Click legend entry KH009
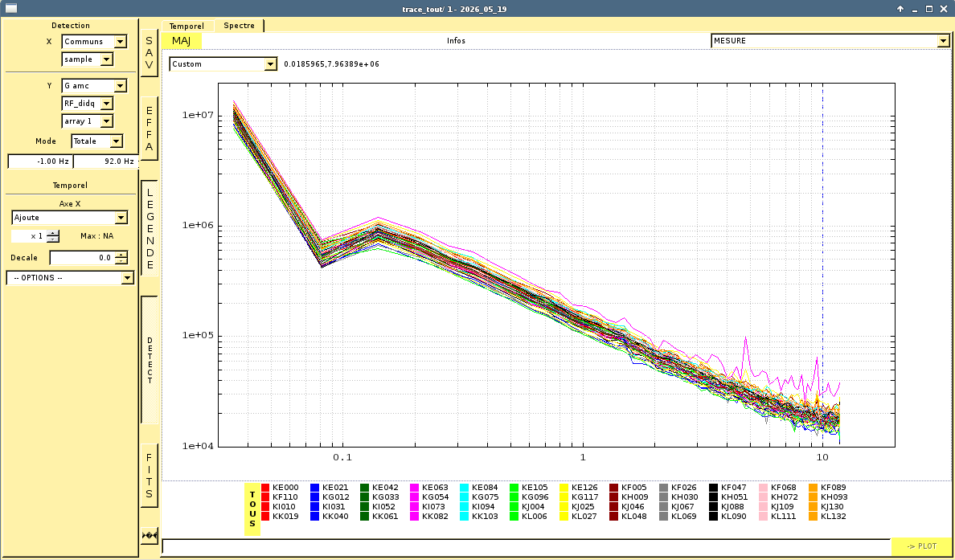The width and height of the screenshot is (955, 560). (x=634, y=497)
